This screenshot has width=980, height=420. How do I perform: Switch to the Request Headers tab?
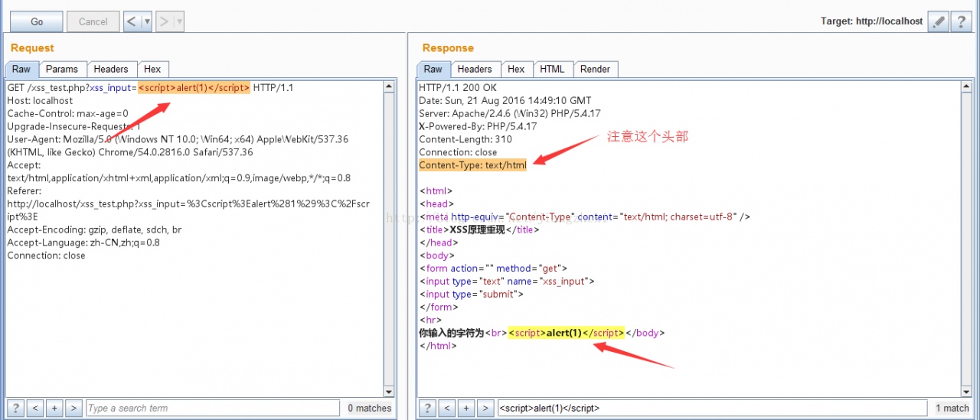112,69
